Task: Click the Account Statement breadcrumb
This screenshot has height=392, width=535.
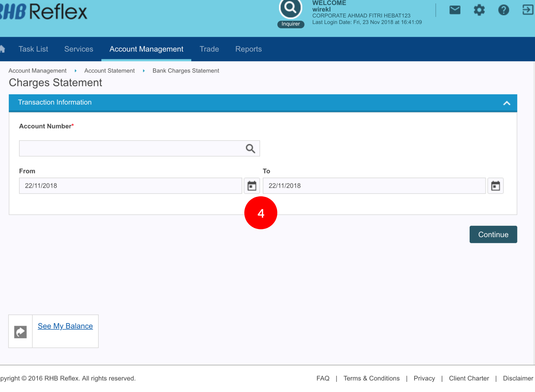Action: point(109,71)
